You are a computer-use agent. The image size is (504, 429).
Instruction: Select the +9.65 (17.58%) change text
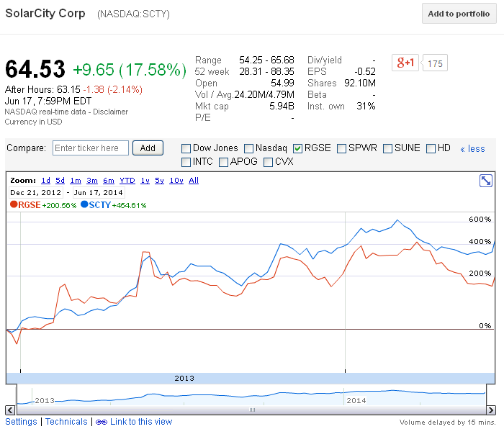click(130, 70)
